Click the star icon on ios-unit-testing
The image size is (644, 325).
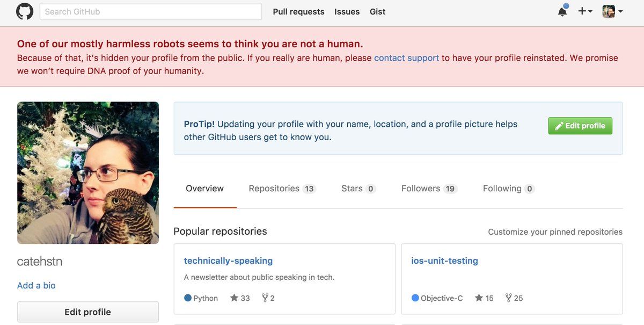[x=479, y=298]
